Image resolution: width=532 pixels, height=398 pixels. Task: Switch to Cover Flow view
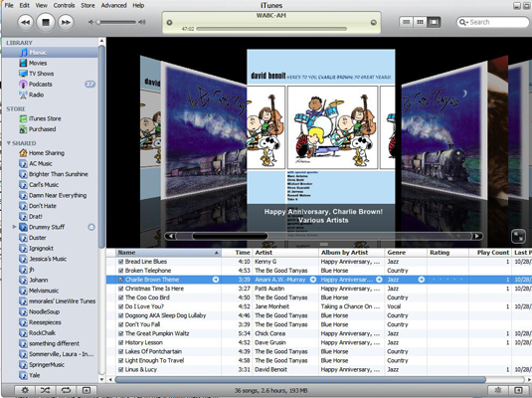click(x=434, y=23)
